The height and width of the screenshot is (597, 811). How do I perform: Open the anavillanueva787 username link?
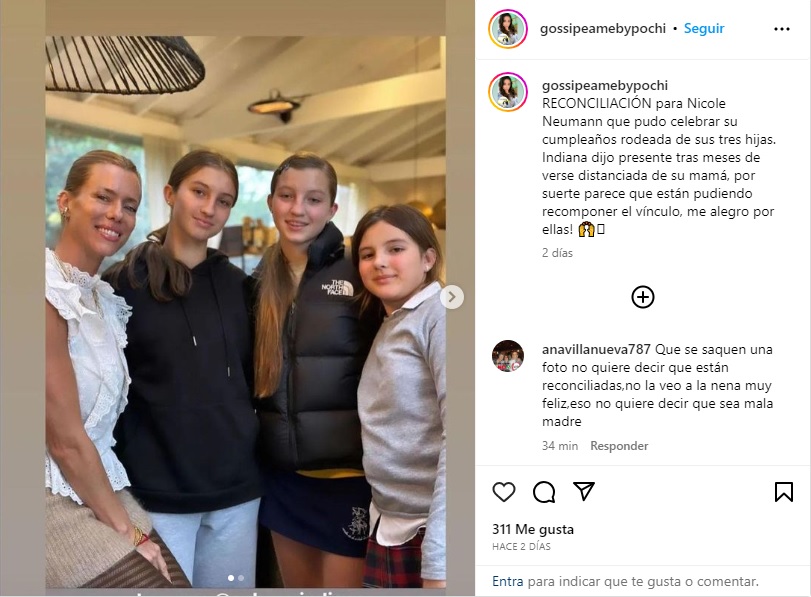pos(596,350)
